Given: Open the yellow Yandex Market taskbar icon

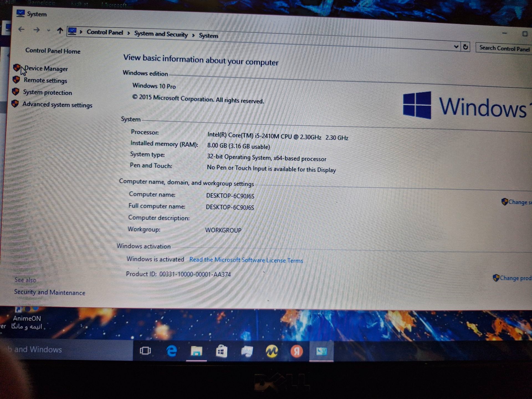Looking at the screenshot, I should click(272, 351).
